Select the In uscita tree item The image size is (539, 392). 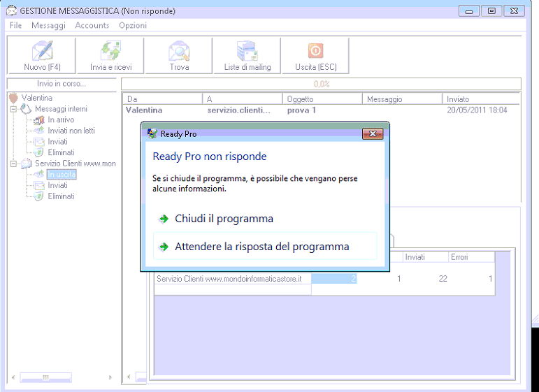click(x=62, y=175)
